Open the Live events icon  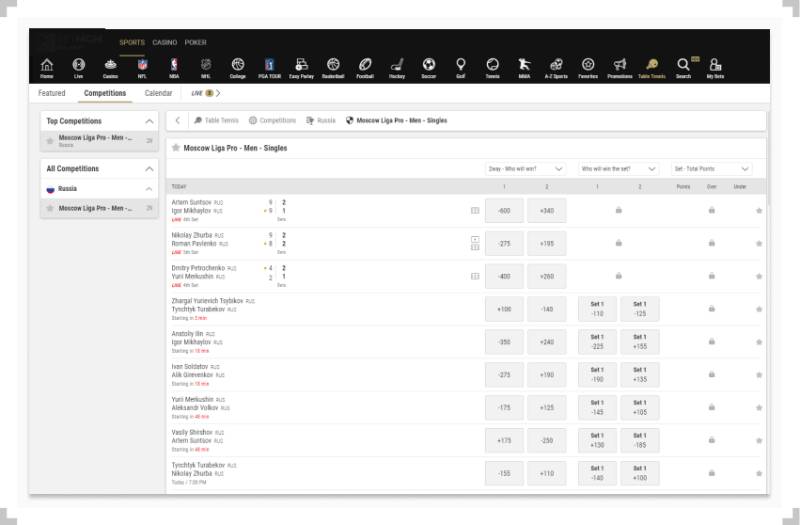tap(79, 68)
